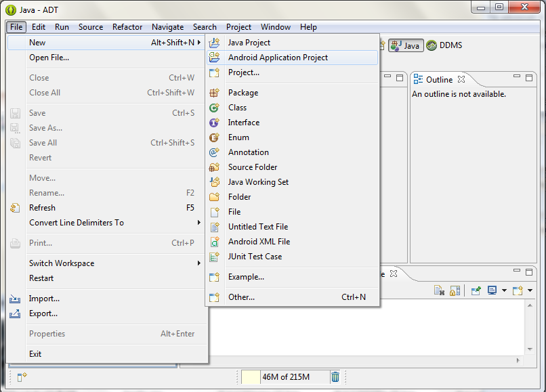Maximize the Outline panel
Viewport: 546px width, 392px height.
tap(530, 77)
